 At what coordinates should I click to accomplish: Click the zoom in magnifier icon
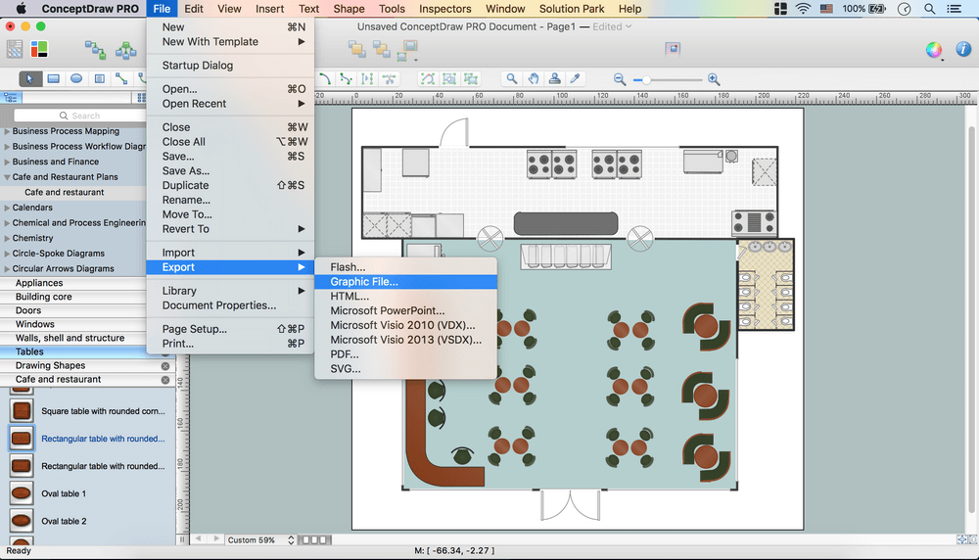[x=714, y=79]
